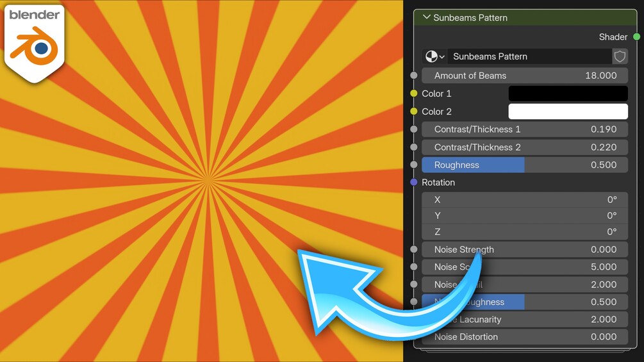Click the Rotation label text
This screenshot has height=362, width=644.
(x=438, y=183)
